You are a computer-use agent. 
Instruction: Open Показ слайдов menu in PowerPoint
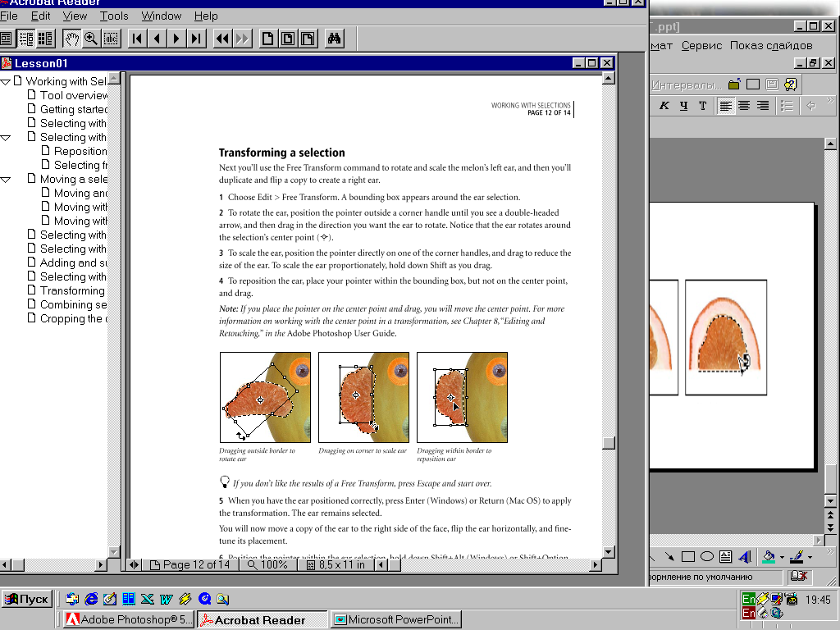pos(771,46)
